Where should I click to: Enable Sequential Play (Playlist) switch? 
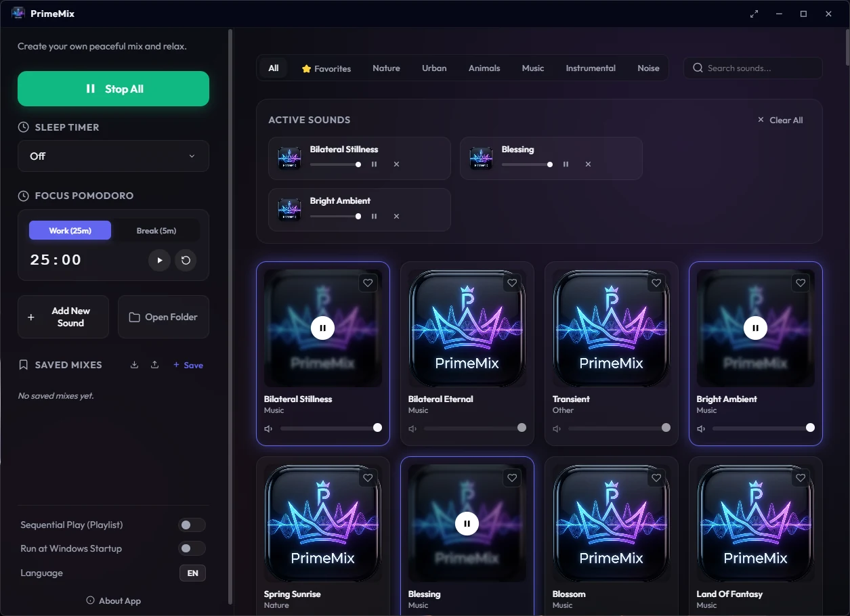coord(192,525)
